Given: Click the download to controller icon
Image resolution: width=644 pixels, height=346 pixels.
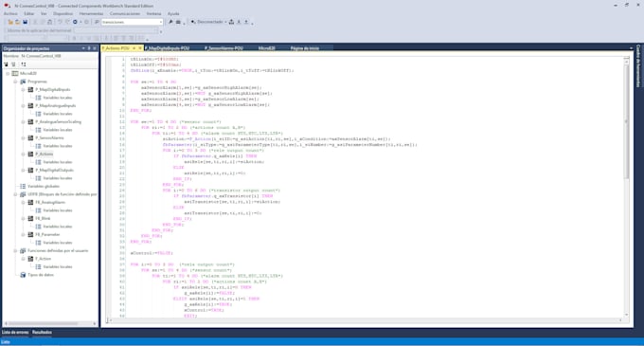Looking at the screenshot, I should (x=239, y=22).
